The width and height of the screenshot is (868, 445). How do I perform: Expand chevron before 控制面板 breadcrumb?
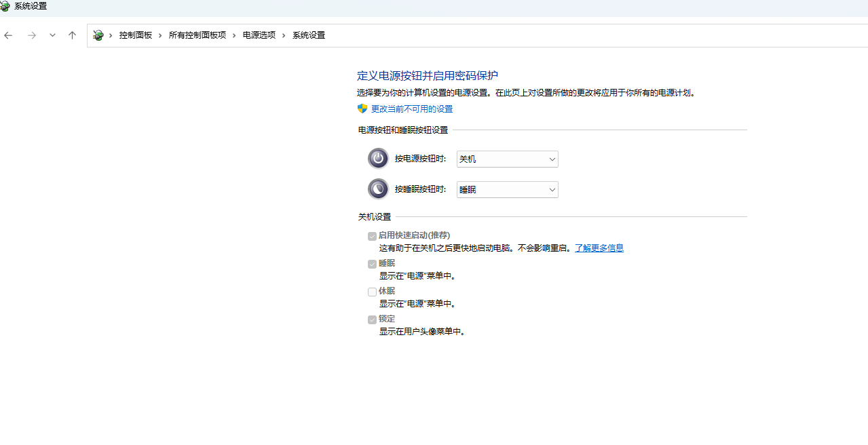click(x=111, y=35)
